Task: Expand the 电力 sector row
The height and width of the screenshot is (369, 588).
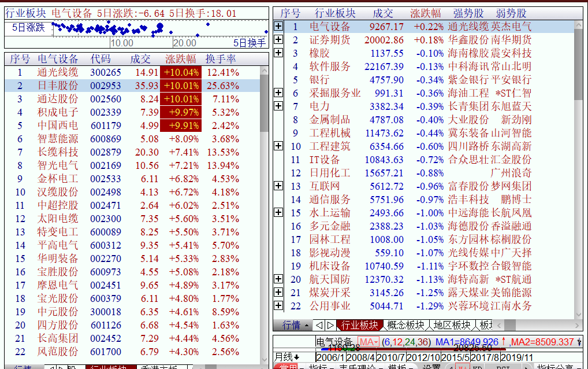Action: [x=278, y=106]
